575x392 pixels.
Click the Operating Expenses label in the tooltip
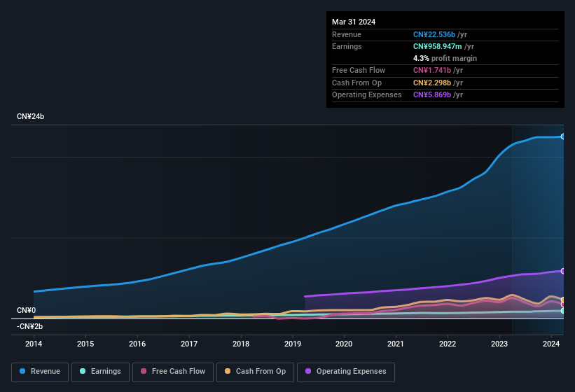367,94
